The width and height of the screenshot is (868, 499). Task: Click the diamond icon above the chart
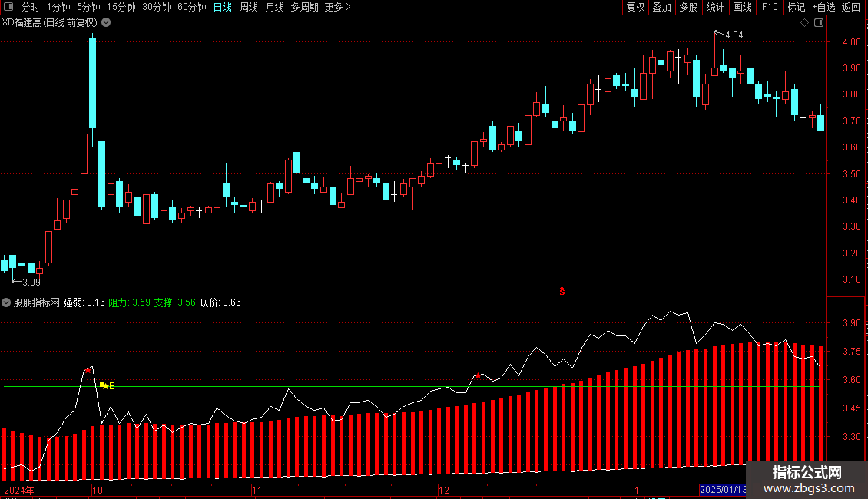click(x=805, y=23)
